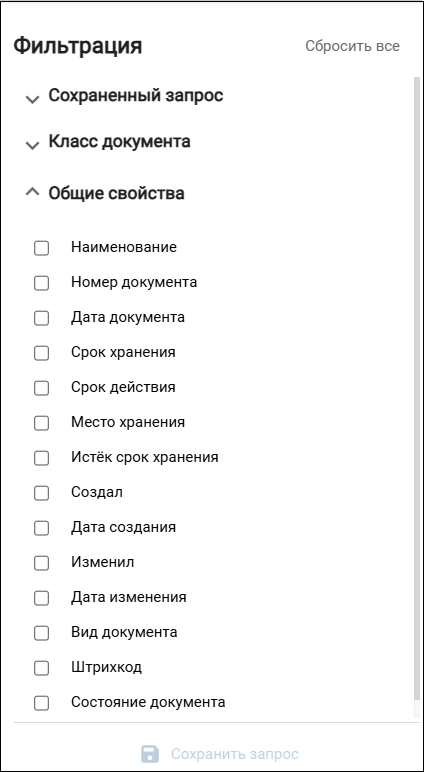The width and height of the screenshot is (424, 772).
Task: Collapse the Общие свойства section
Action: [32, 192]
